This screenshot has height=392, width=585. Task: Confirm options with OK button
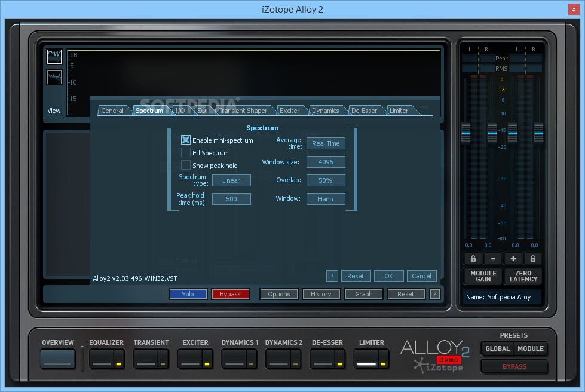(389, 276)
